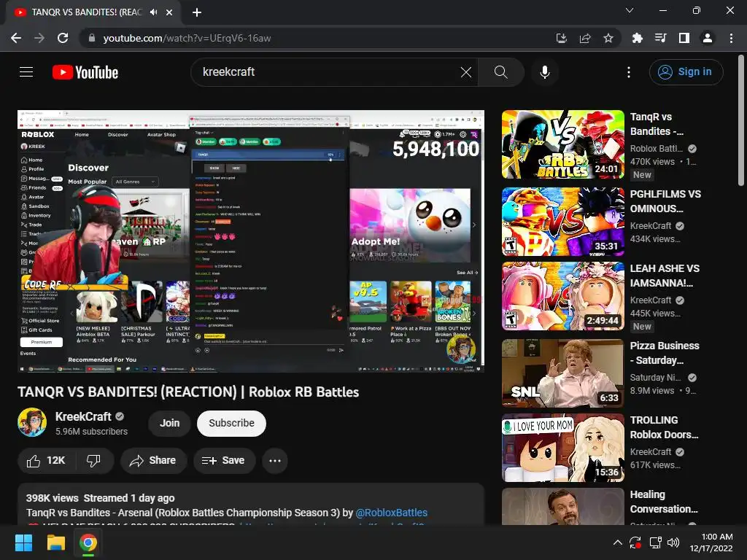Open PGHLFILMS VS OMINOUS video thumbnail

[563, 222]
